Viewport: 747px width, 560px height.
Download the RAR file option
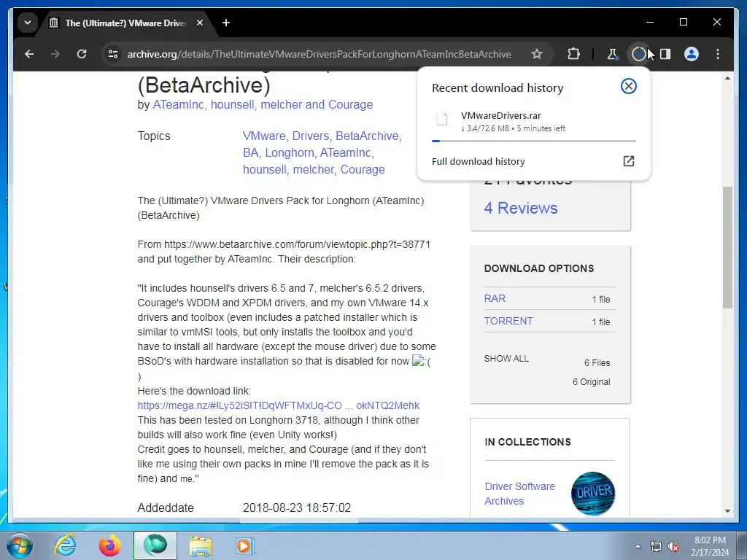(495, 298)
